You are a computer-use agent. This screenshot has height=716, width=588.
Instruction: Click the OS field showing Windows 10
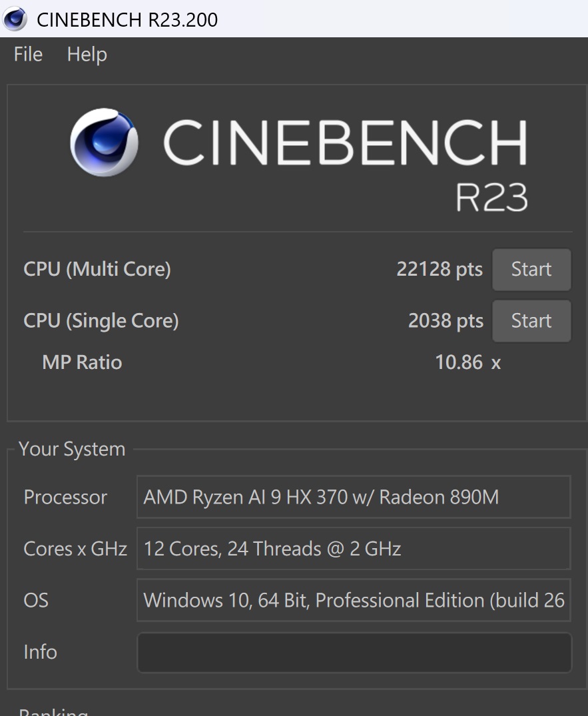click(353, 600)
